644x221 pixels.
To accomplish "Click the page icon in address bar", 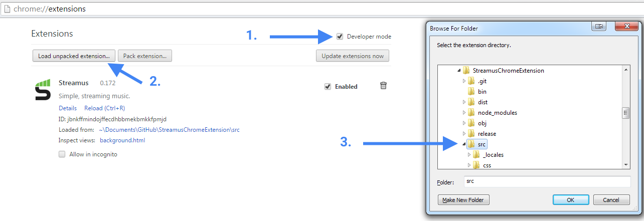I will point(8,9).
